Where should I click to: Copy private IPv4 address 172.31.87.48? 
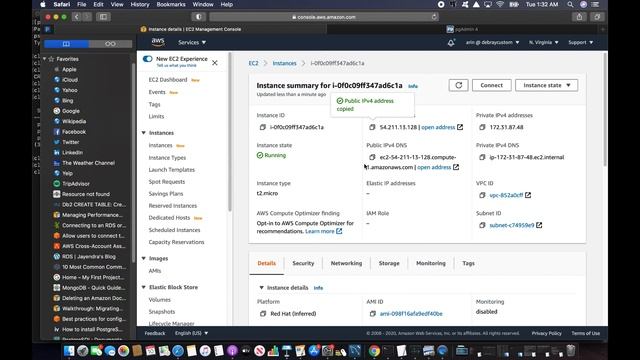coord(482,127)
